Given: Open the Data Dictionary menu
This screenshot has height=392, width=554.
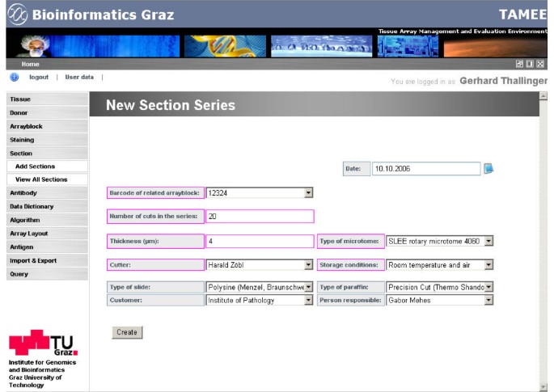Looking at the screenshot, I should click(47, 206).
